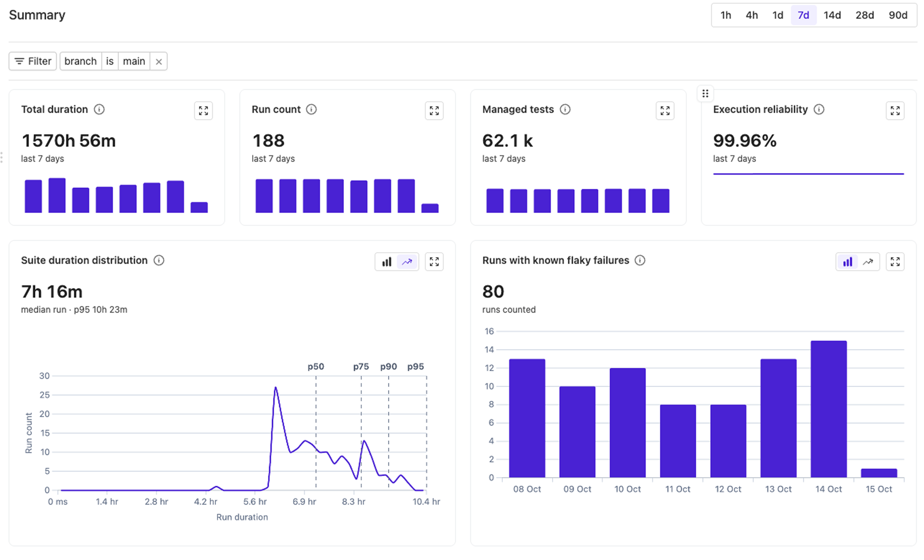This screenshot has height=560, width=924.
Task: Click the 'median run · p95 10h 23m' text
Action: tap(74, 310)
